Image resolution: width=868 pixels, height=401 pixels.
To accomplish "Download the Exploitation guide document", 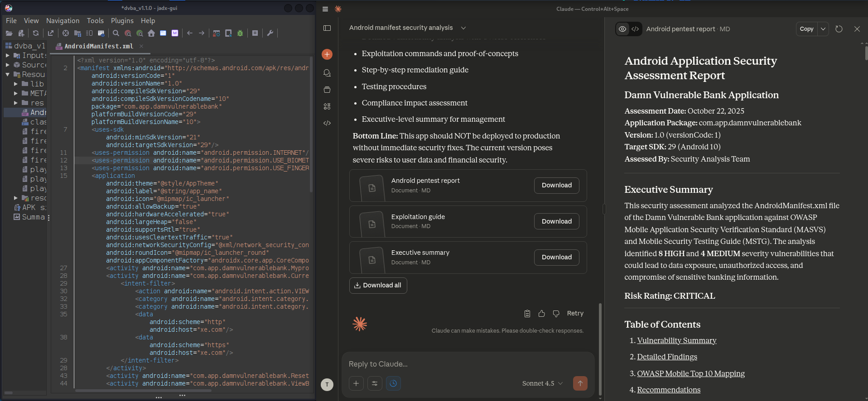I will pos(556,221).
